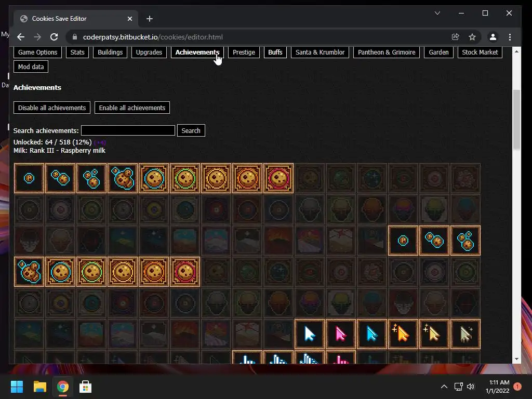Image resolution: width=532 pixels, height=399 pixels.
Task: Switch to the Garden tab
Action: tap(438, 52)
